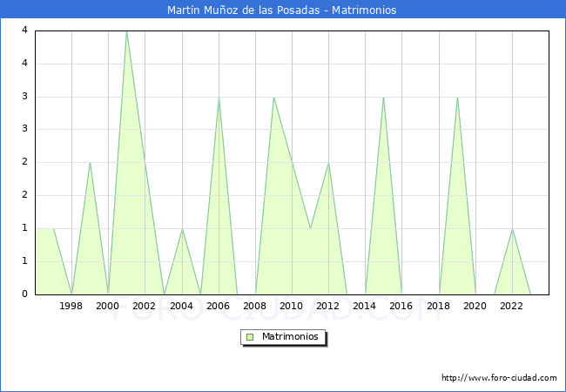Click the green Matrimonios legend swatch
The width and height of the screenshot is (566, 392).
coord(250,337)
